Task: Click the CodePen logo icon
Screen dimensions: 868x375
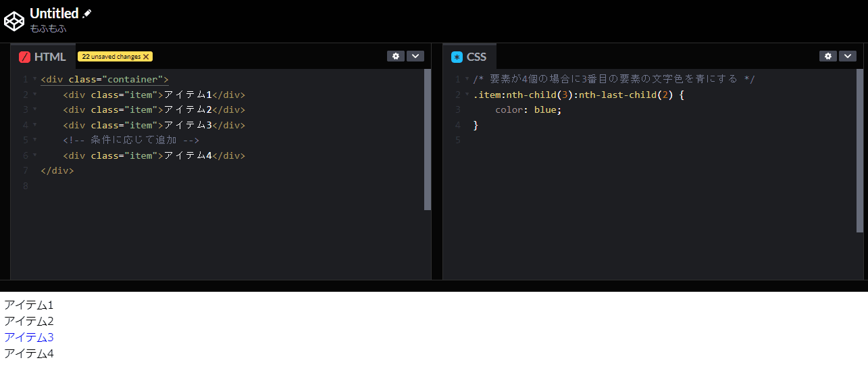Action: (14, 21)
